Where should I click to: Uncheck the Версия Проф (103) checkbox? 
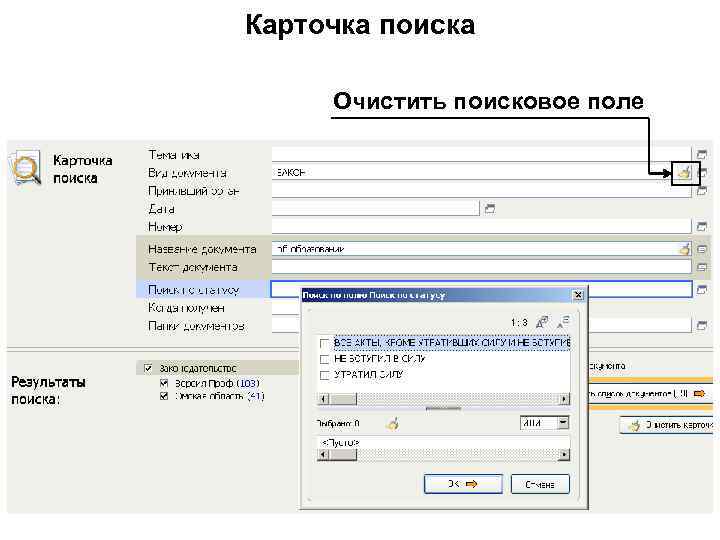coord(164,383)
